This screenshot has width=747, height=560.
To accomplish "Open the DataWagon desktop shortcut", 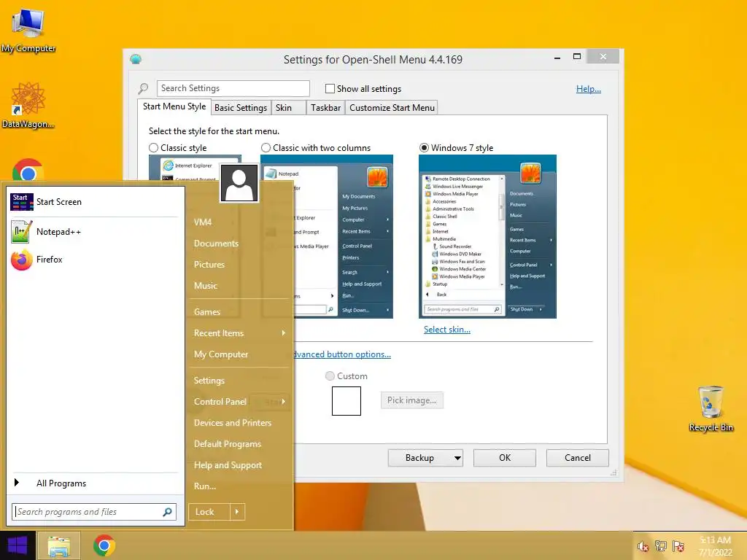I will tap(28, 105).
